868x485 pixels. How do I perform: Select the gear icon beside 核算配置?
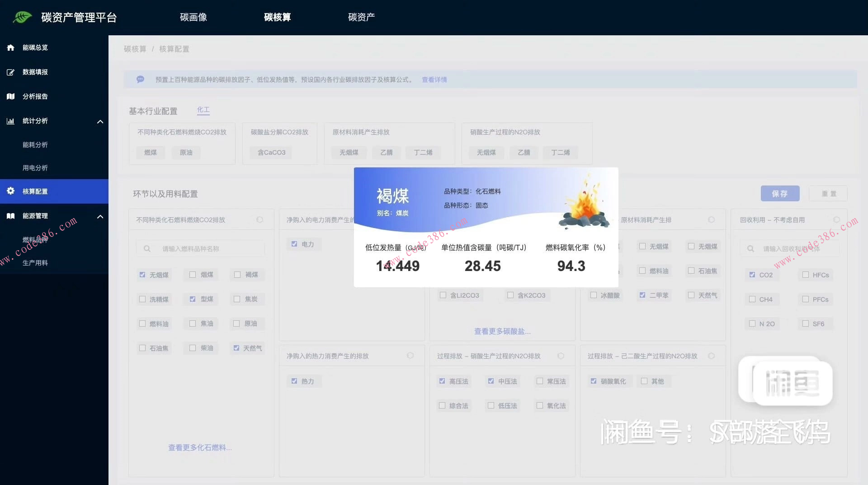coord(10,191)
